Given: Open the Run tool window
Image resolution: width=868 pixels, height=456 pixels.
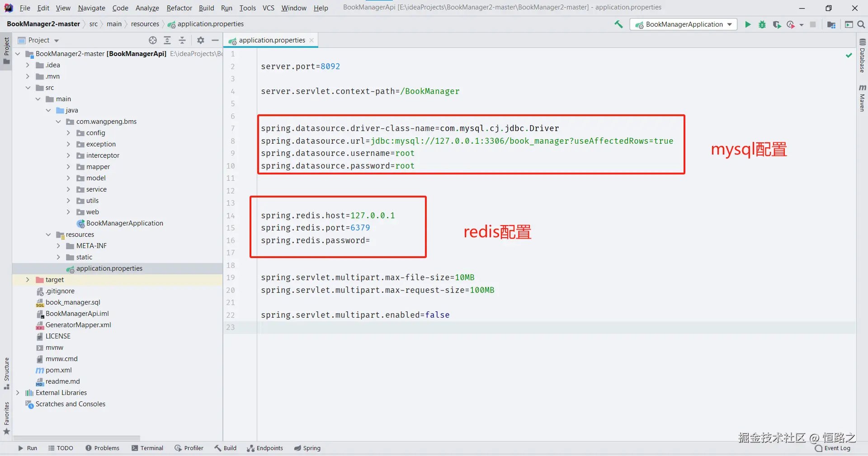Looking at the screenshot, I should [28, 448].
